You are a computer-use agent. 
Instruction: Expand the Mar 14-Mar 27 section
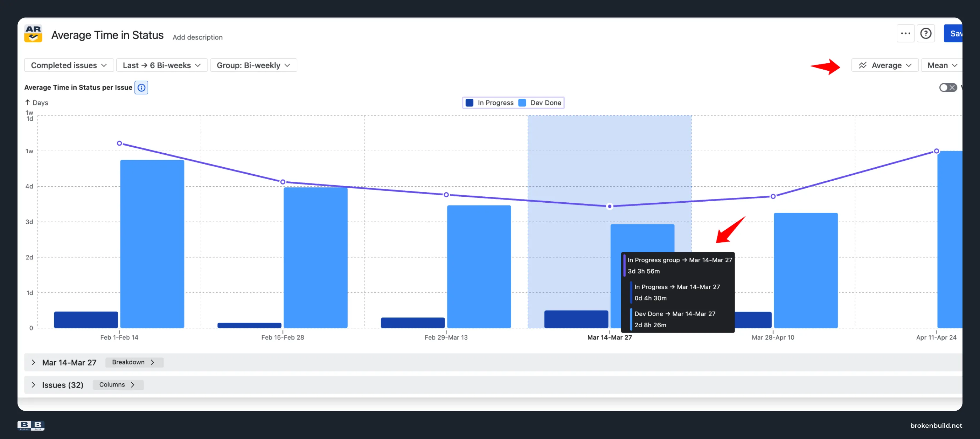point(34,363)
